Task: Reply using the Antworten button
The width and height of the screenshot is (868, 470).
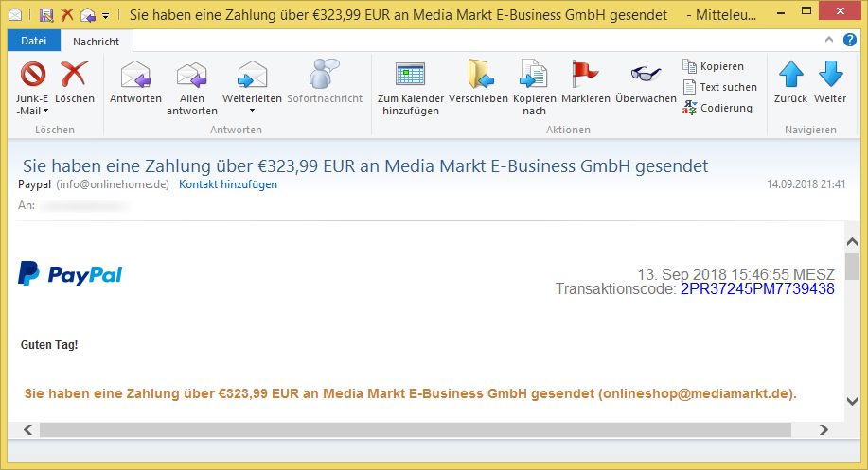Action: coord(135,82)
